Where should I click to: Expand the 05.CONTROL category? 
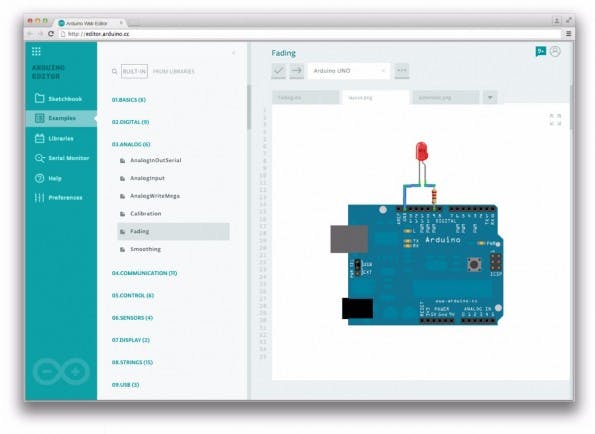133,296
